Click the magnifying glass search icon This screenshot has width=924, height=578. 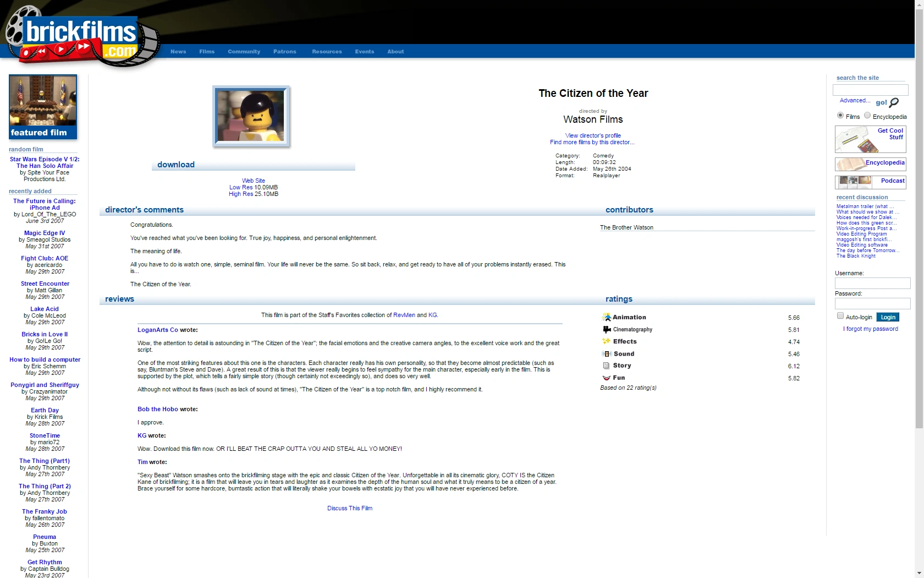pos(894,102)
